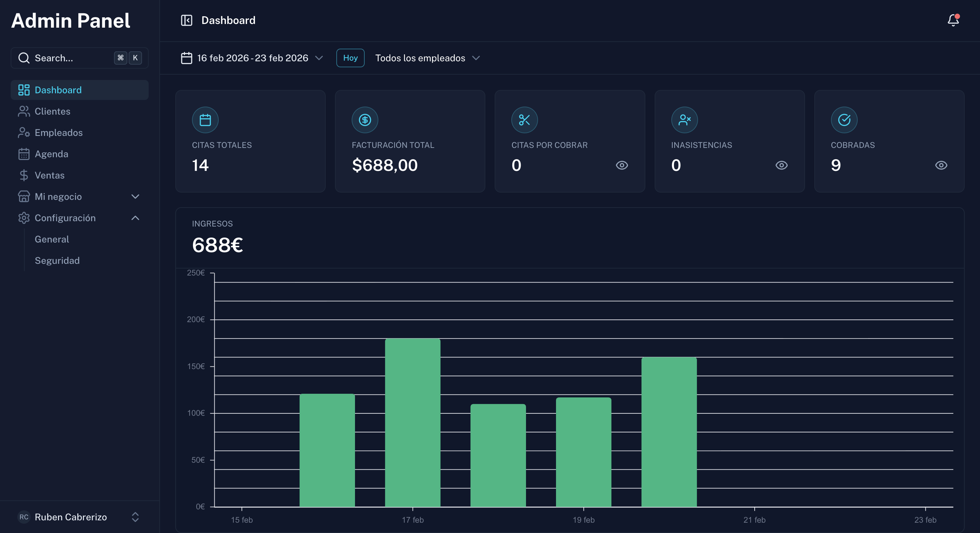This screenshot has height=533, width=980.
Task: Open Clientes in the sidebar
Action: [53, 111]
